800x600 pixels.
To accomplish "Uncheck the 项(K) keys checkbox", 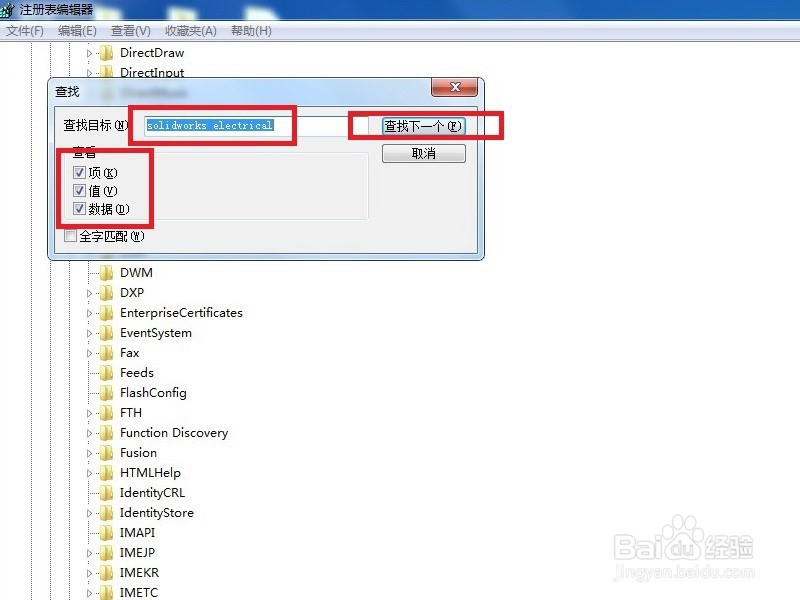I will [79, 172].
